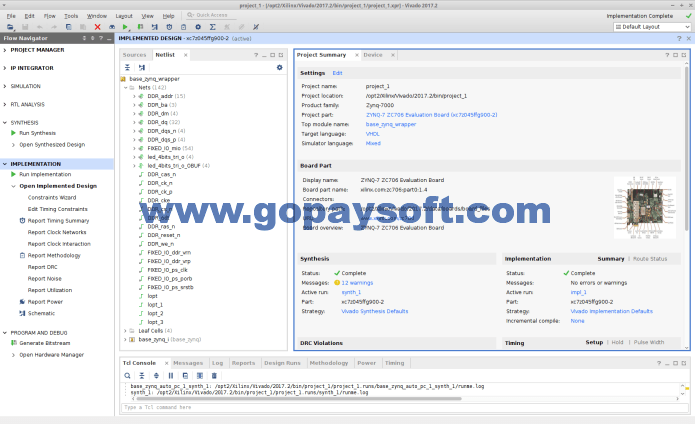Click ZC706 board thumbnail image

(x=645, y=207)
